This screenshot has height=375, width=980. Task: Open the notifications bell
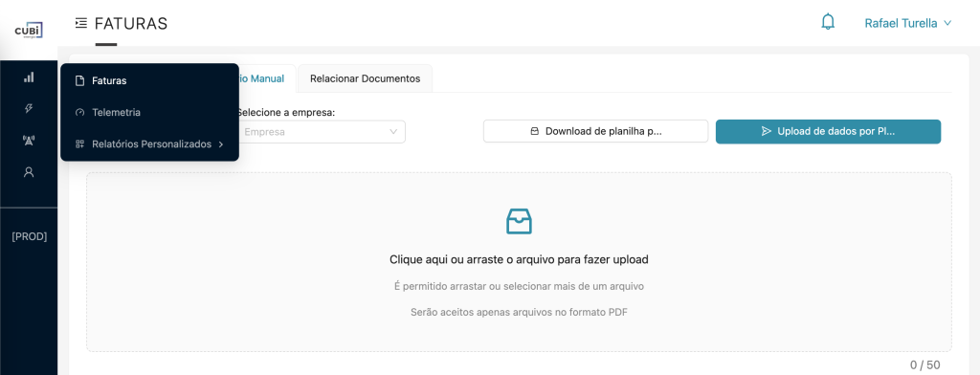click(x=828, y=23)
